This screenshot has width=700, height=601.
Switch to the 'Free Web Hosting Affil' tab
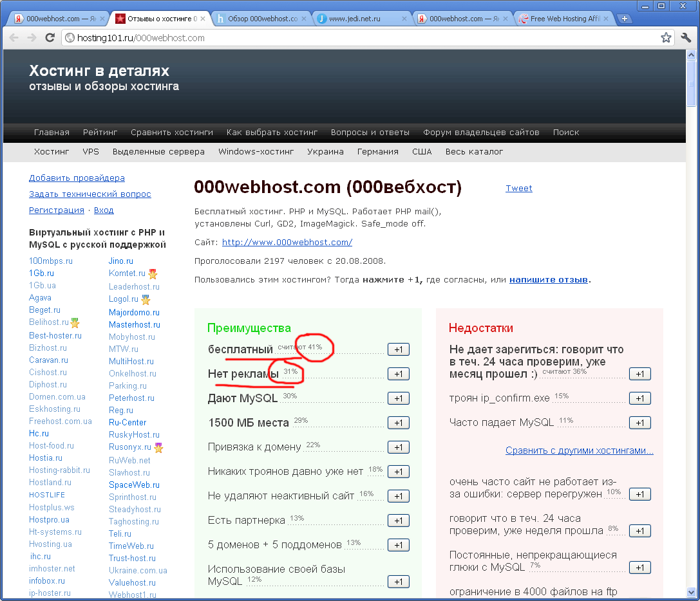click(564, 19)
